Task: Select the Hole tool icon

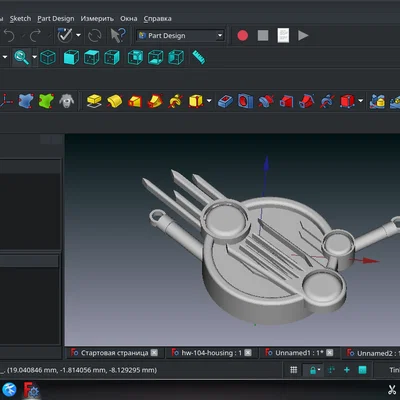Action: (246, 101)
